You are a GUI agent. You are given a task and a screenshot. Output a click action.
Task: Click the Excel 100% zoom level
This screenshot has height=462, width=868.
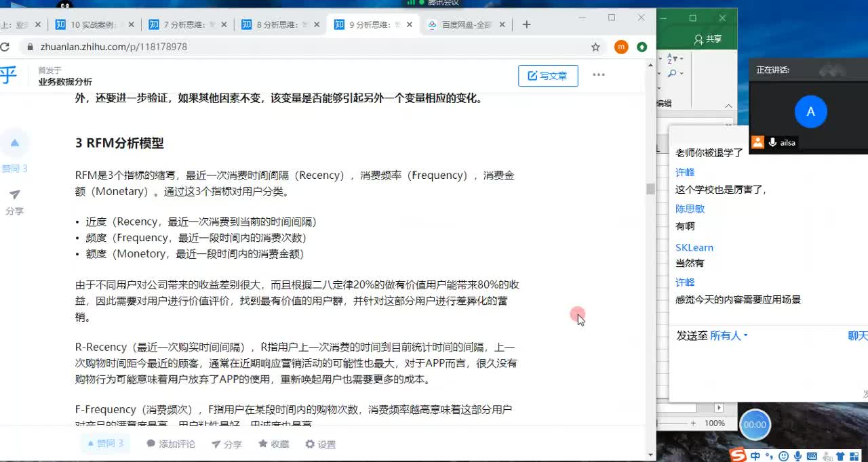click(x=715, y=423)
